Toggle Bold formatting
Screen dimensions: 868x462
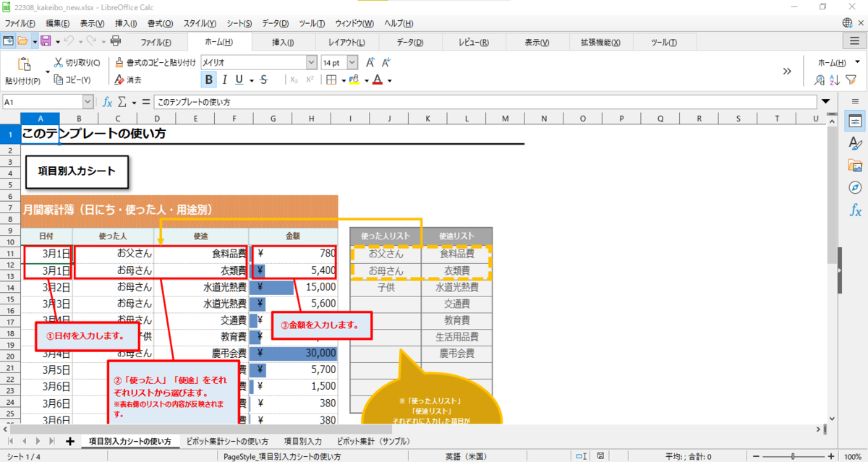click(208, 80)
